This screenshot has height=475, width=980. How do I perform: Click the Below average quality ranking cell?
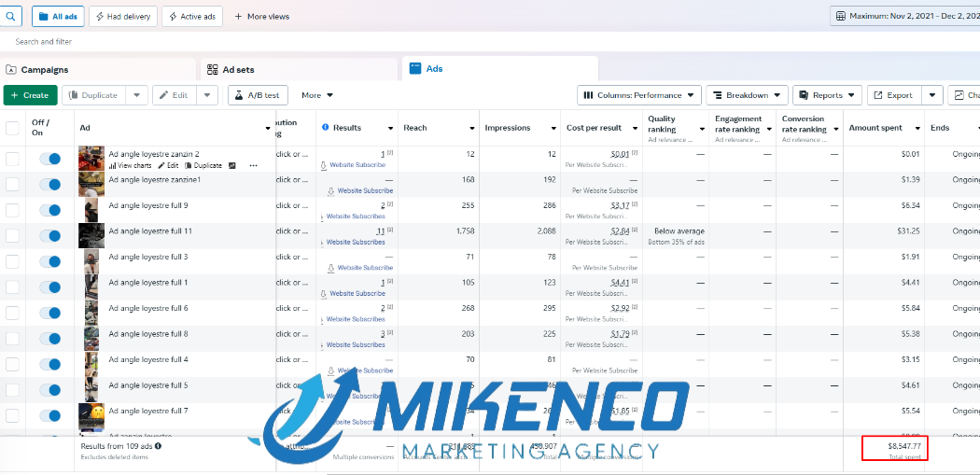pyautogui.click(x=676, y=235)
